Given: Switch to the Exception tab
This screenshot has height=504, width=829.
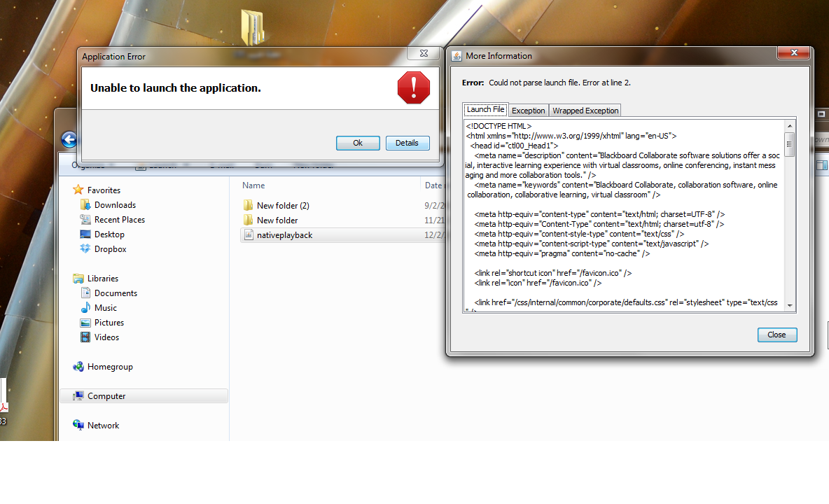Looking at the screenshot, I should [x=528, y=111].
